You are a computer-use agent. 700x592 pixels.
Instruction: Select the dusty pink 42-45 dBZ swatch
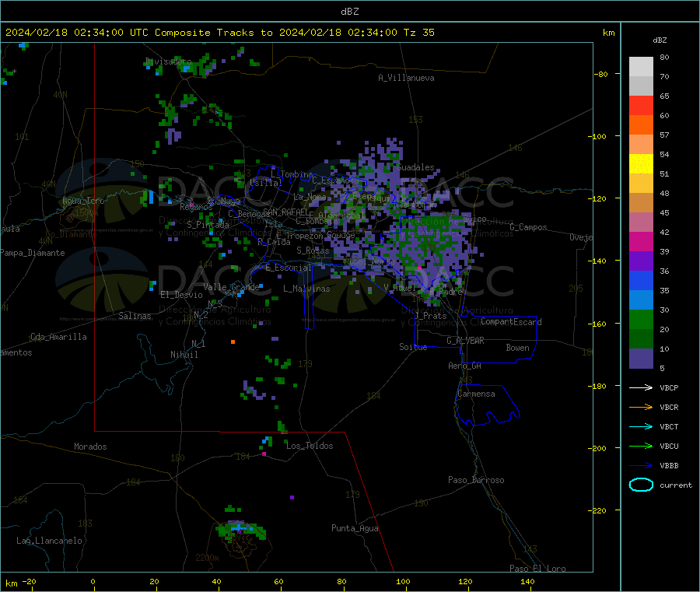(641, 222)
